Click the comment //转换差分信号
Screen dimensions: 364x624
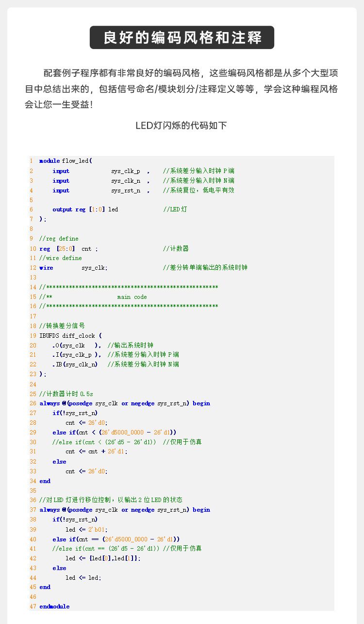point(62,326)
